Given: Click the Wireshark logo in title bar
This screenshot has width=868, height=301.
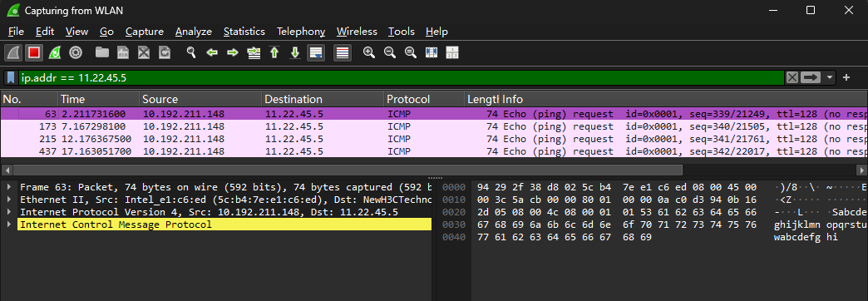Looking at the screenshot, I should click(13, 10).
